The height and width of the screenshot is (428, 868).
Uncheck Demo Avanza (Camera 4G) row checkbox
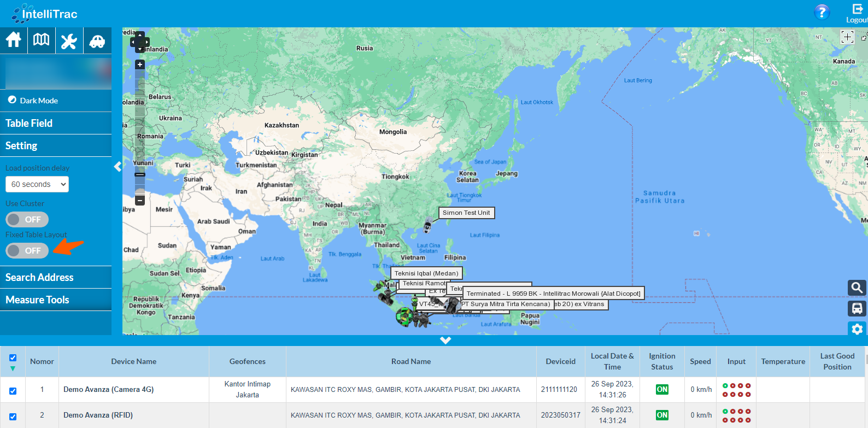(x=13, y=391)
